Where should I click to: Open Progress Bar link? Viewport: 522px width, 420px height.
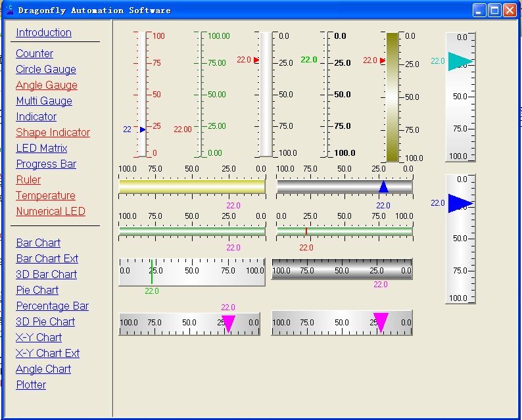pyautogui.click(x=46, y=164)
